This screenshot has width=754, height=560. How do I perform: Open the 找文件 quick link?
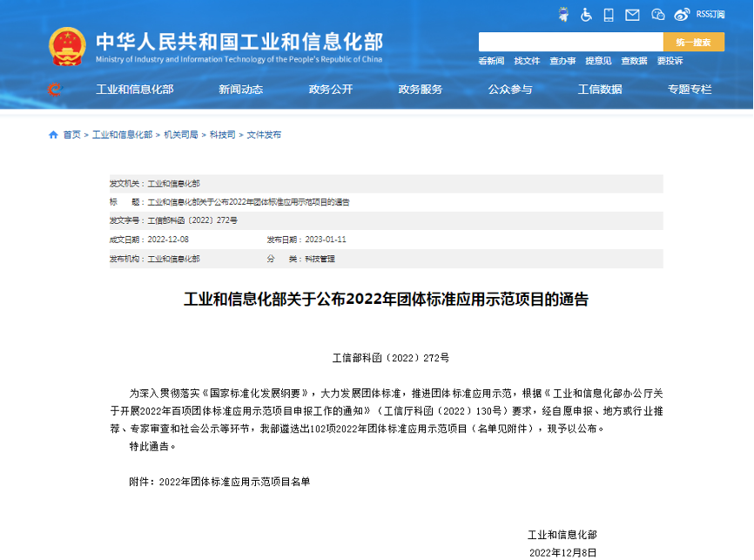[527, 61]
